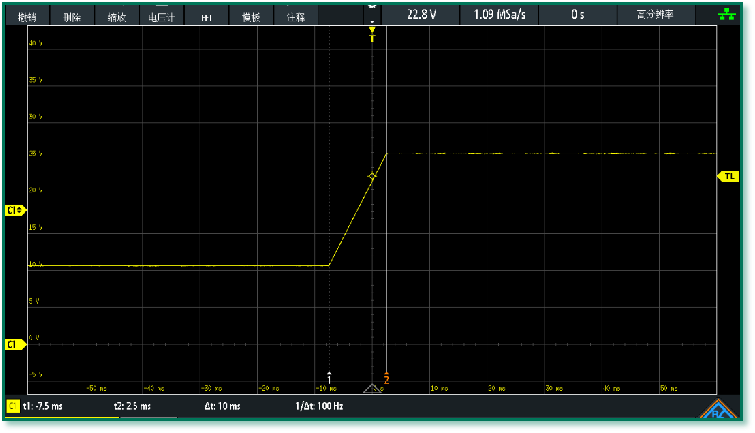Select orange cursor 2 marker on time axis

tap(386, 378)
